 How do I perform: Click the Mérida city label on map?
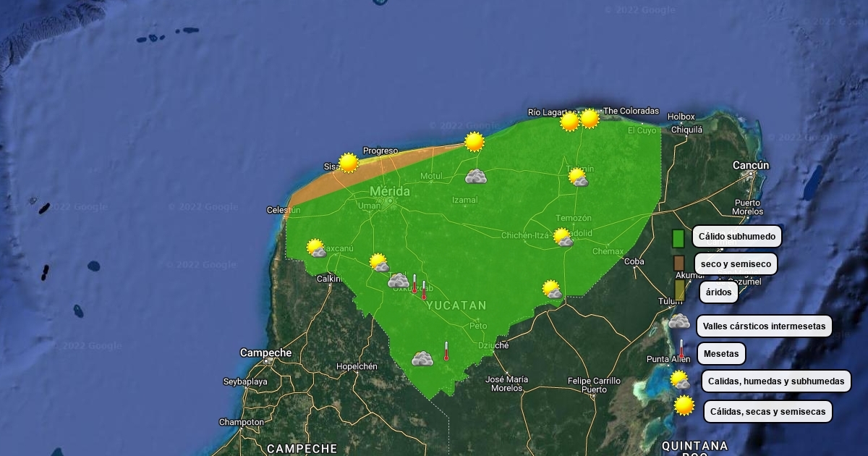[x=389, y=192]
